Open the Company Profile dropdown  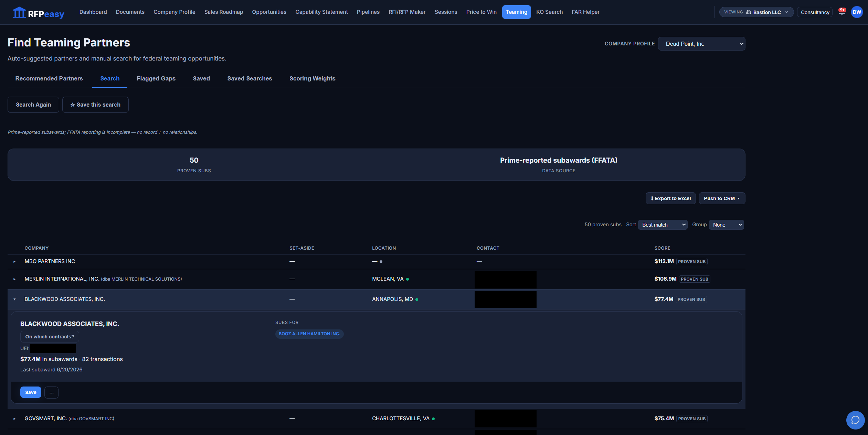[701, 44]
